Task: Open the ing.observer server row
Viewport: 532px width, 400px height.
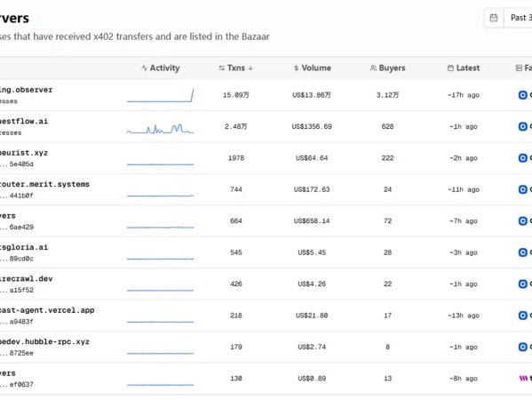Action: (266, 95)
